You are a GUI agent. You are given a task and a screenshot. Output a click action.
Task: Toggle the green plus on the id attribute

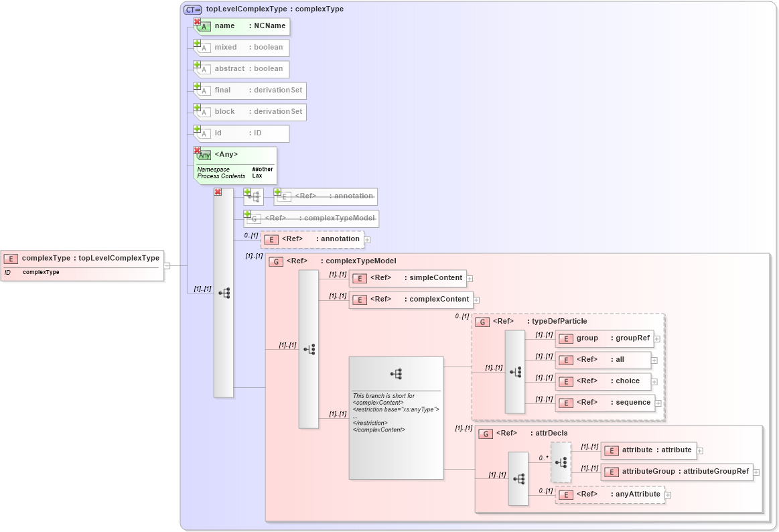click(196, 129)
